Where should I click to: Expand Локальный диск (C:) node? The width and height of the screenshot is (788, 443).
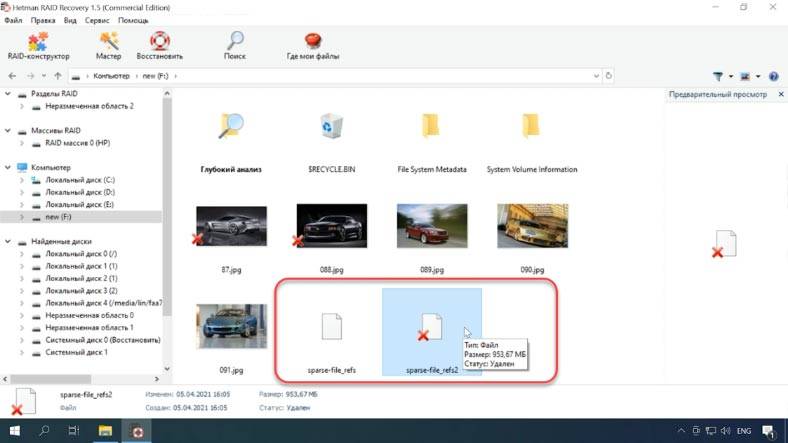[22, 180]
